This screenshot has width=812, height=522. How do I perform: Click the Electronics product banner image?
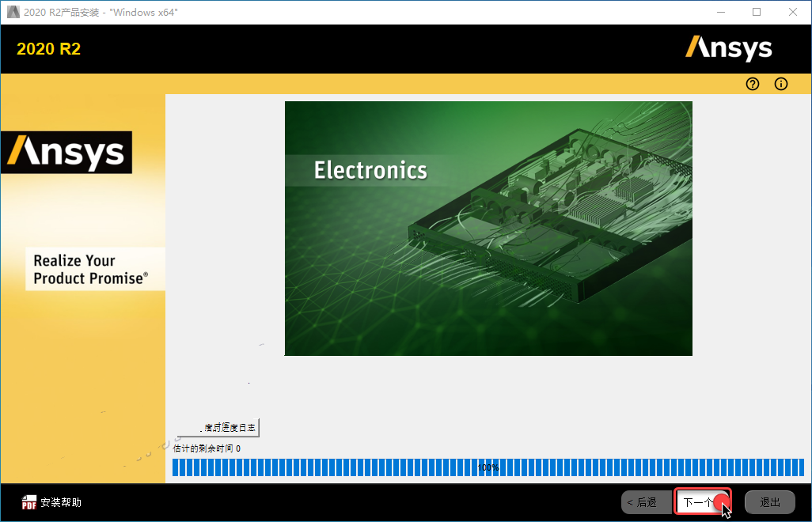[x=488, y=228]
